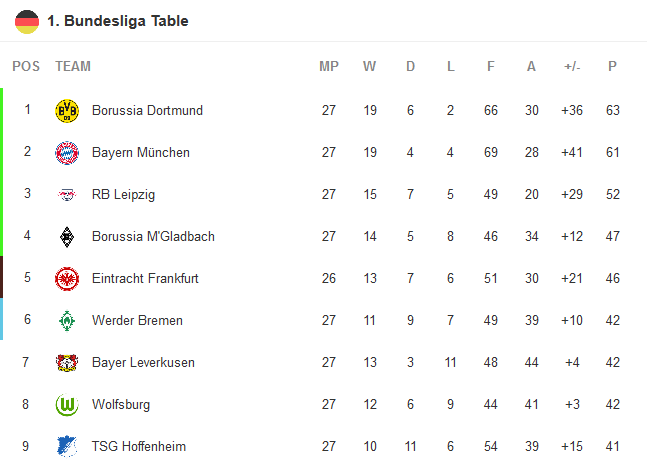
Task: Click the Bayer Leverkusen club crest
Action: click(x=67, y=362)
